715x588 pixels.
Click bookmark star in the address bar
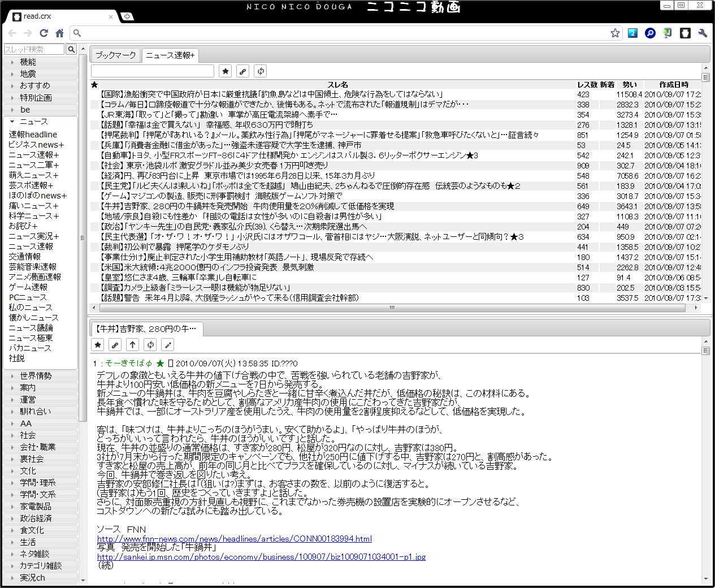coord(615,33)
